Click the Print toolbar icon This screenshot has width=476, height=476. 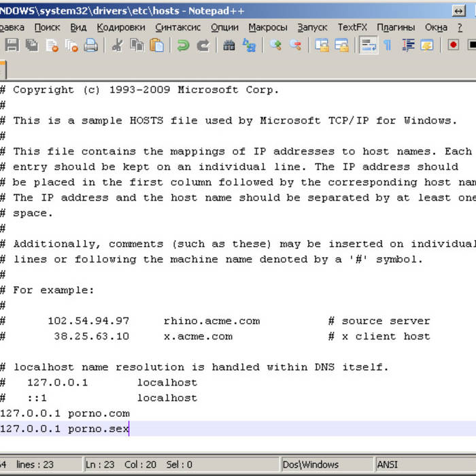coord(90,46)
